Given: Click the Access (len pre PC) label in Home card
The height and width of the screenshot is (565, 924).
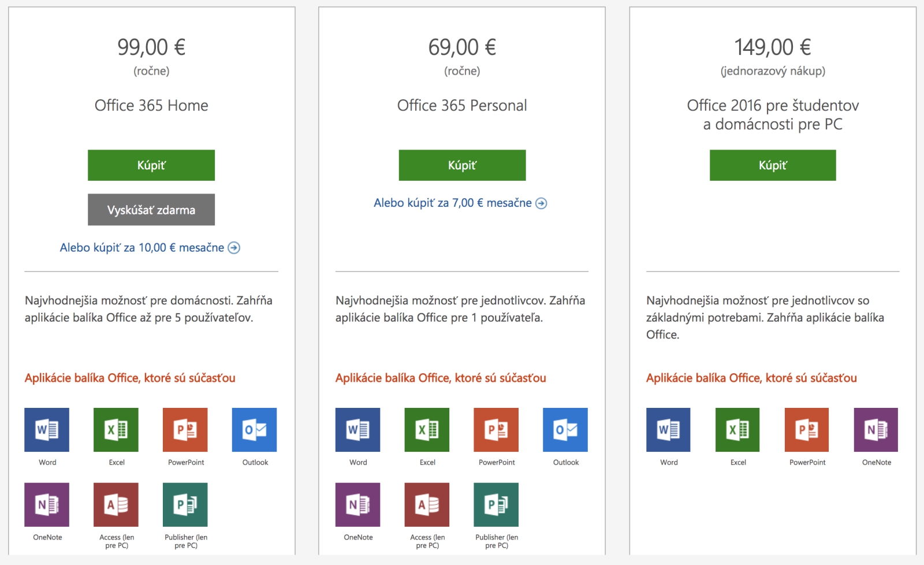Looking at the screenshot, I should pyautogui.click(x=117, y=541).
